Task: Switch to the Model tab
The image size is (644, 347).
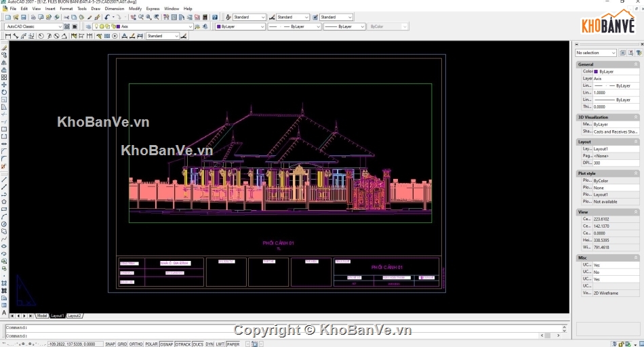Action: [x=42, y=316]
